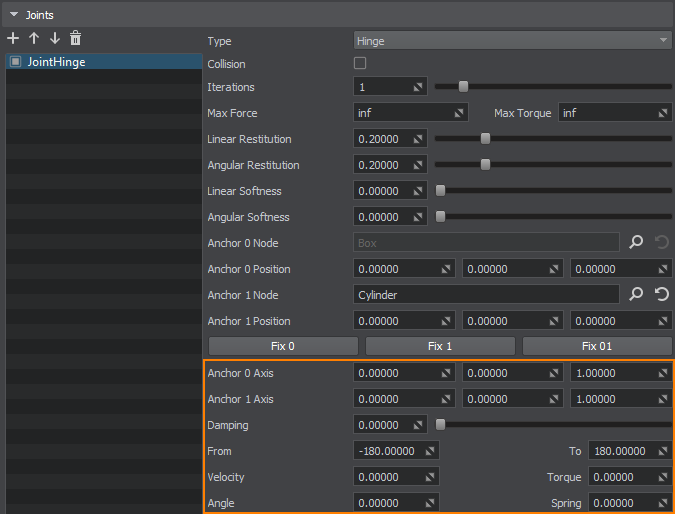Click the Linear Restitution value 0.20000 field

point(390,139)
